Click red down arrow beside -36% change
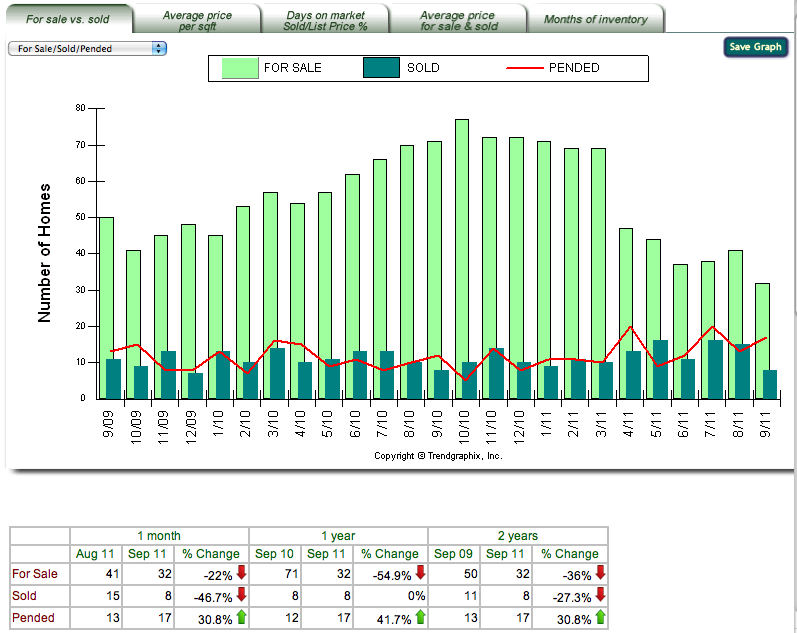 (x=600, y=572)
